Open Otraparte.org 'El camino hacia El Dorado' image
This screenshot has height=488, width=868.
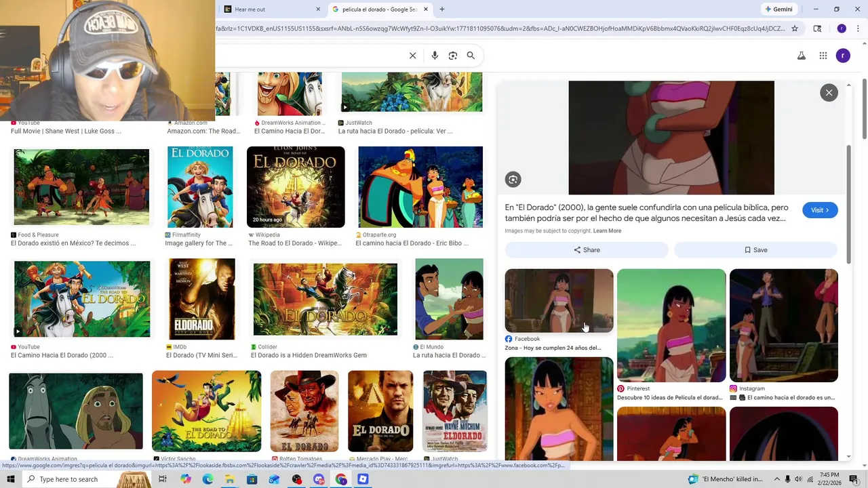point(420,187)
